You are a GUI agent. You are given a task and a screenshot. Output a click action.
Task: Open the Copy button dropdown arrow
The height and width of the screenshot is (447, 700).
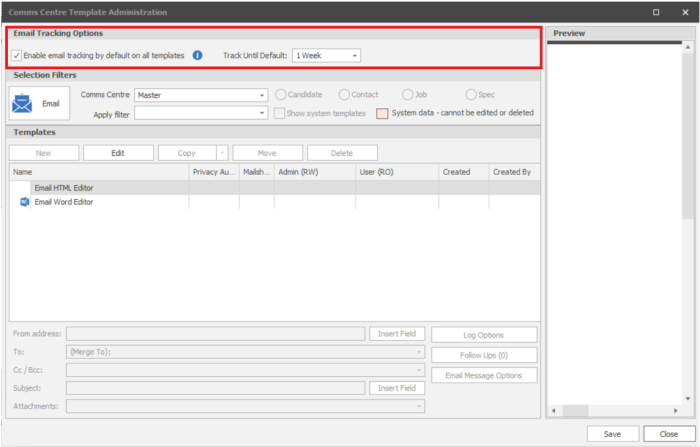click(x=221, y=153)
